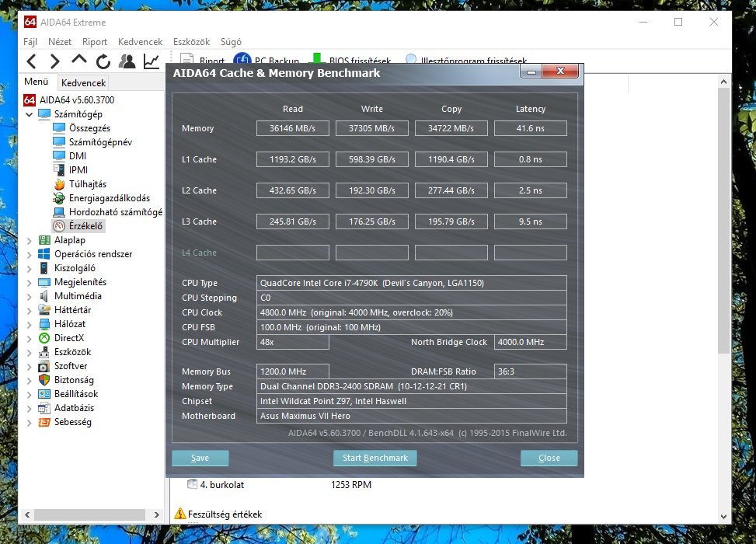Screen dimensions: 756x544
Task: Open the Fájl menu
Action: coord(30,41)
